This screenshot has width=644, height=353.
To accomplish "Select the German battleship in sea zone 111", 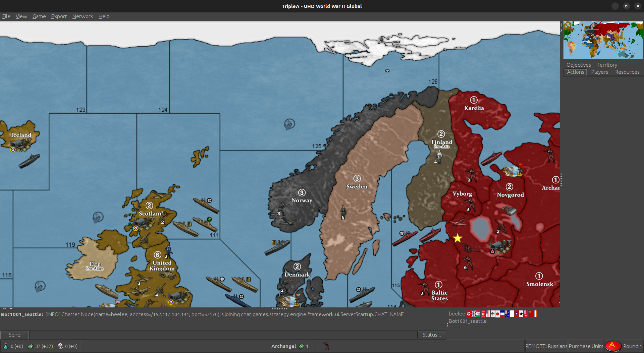I will coord(277,247).
